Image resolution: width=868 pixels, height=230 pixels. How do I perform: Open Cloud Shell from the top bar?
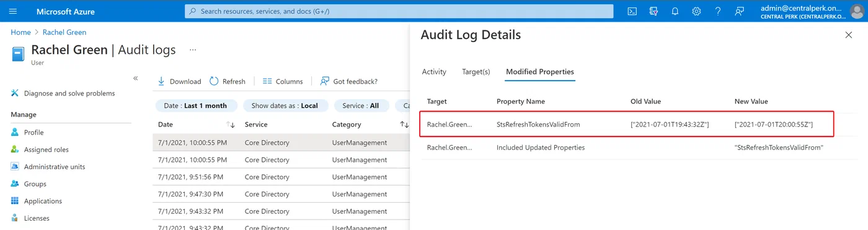point(632,11)
